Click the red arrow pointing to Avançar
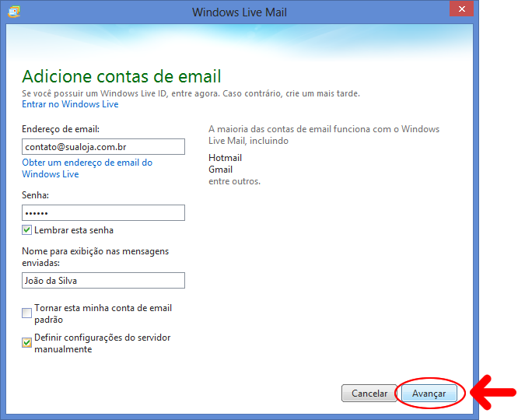 pyautogui.click(x=493, y=393)
